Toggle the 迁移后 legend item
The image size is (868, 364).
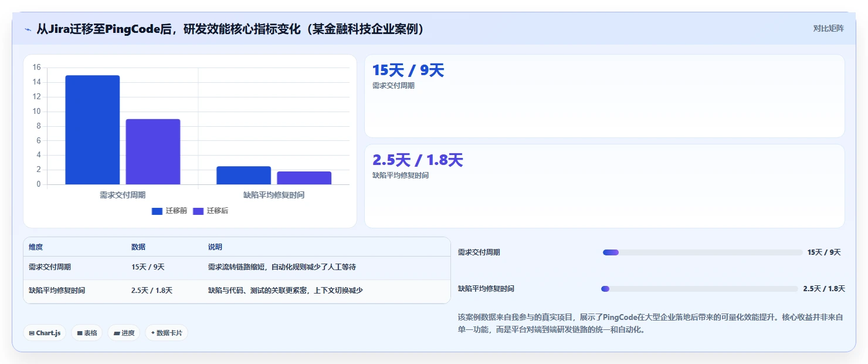click(x=211, y=211)
